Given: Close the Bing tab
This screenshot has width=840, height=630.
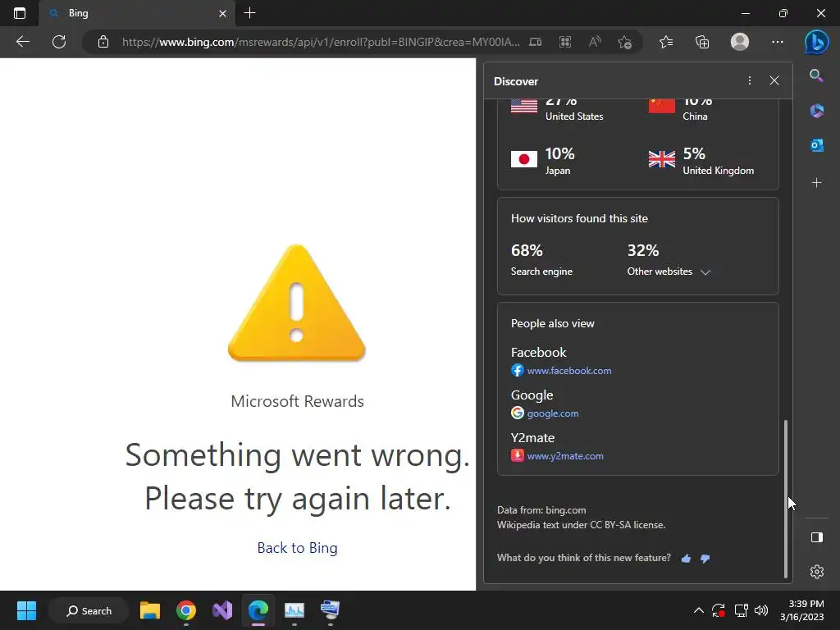Looking at the screenshot, I should coord(223,13).
